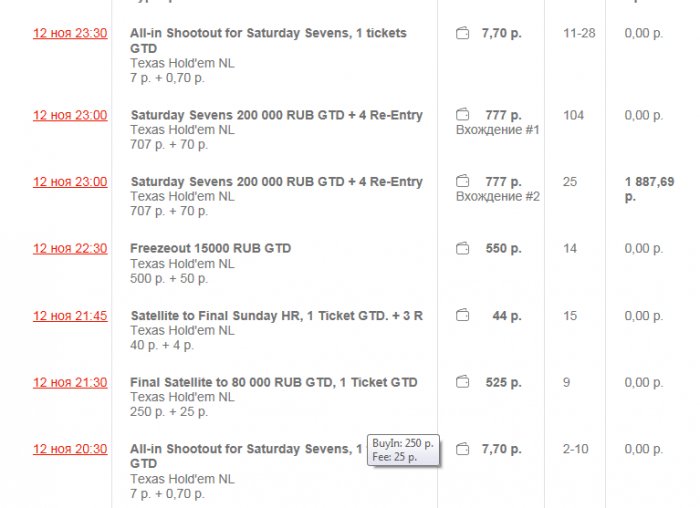Viewport: 700px width, 508px height.
Task: Click the wallet icon in the 23:30 All-in Shootout row
Action: coord(462,33)
